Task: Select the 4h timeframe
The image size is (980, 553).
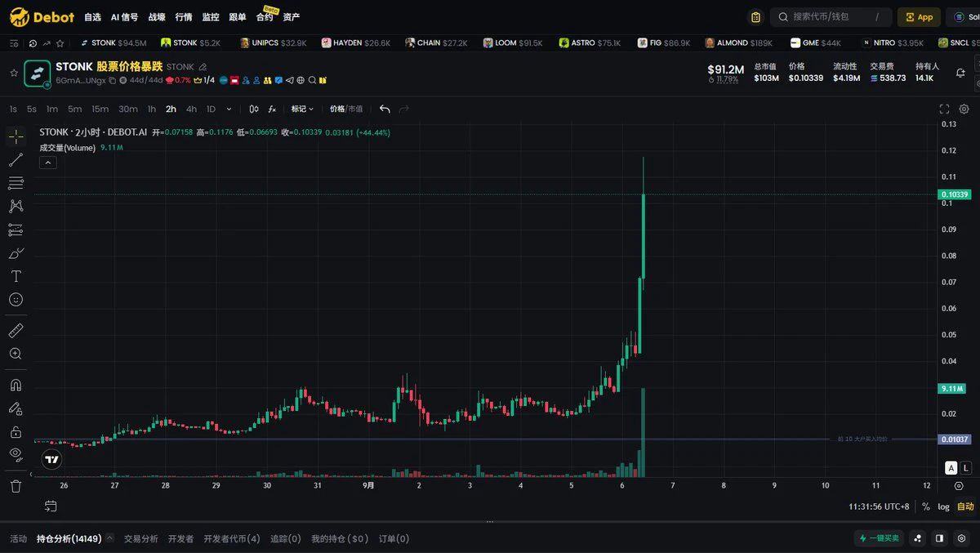Action: 191,109
